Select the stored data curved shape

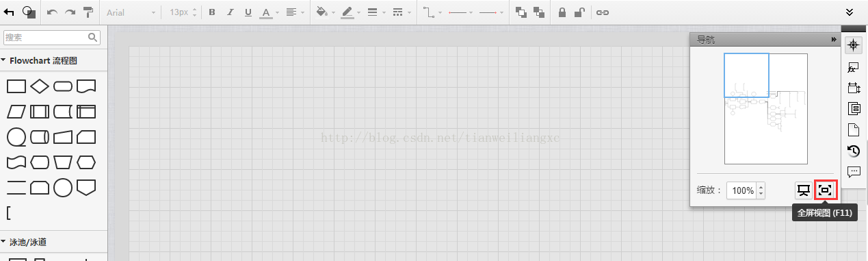click(63, 112)
